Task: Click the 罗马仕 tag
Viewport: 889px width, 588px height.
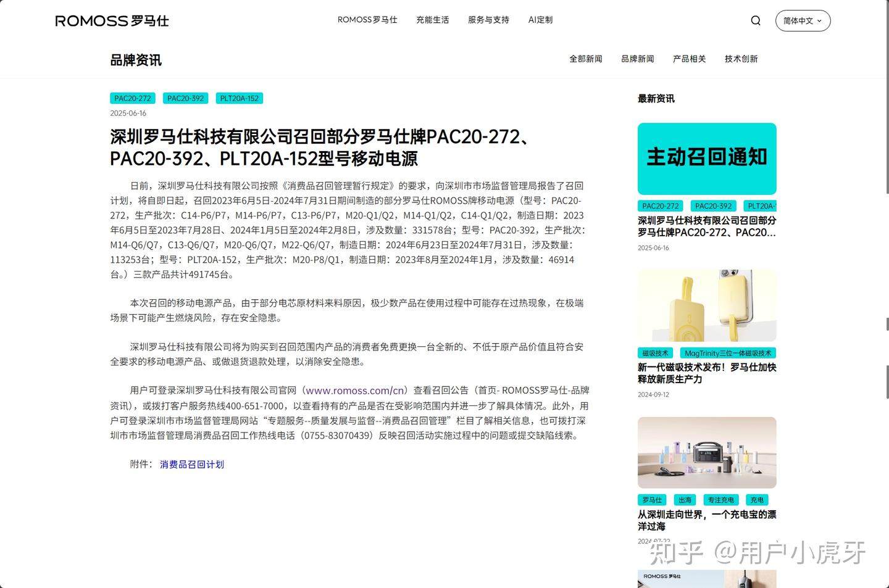Action: 652,500
